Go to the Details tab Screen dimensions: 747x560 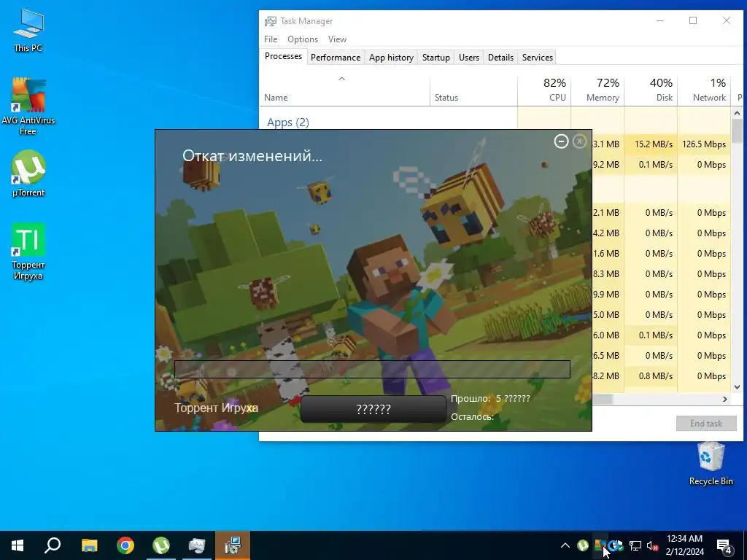(500, 57)
